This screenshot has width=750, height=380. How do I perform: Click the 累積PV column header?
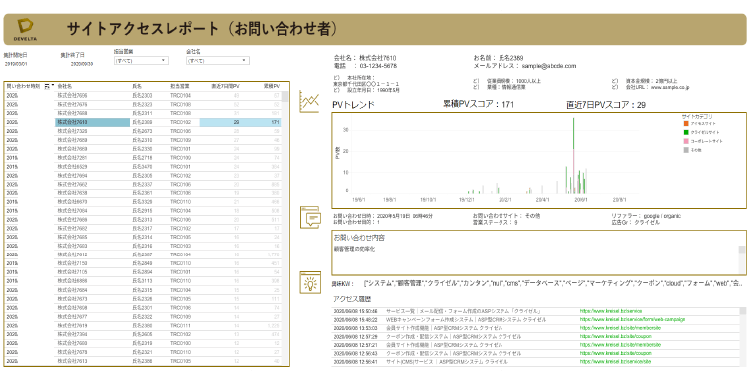pyautogui.click(x=272, y=87)
